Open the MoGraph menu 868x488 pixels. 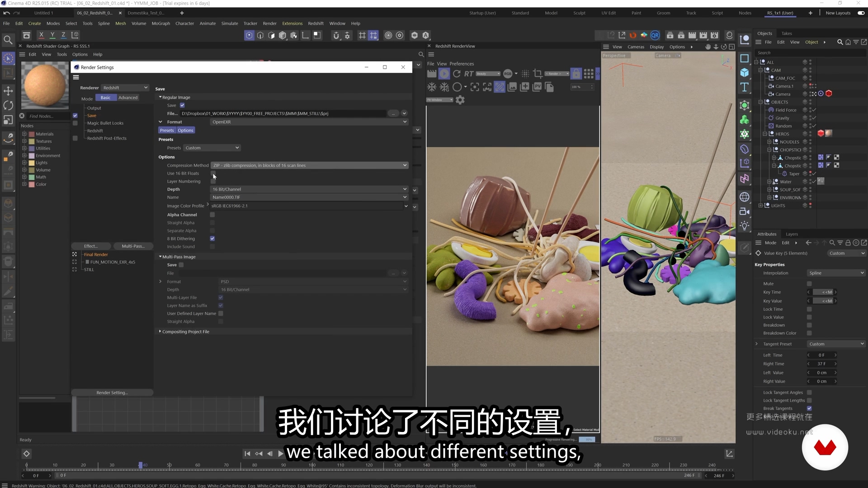pos(160,23)
